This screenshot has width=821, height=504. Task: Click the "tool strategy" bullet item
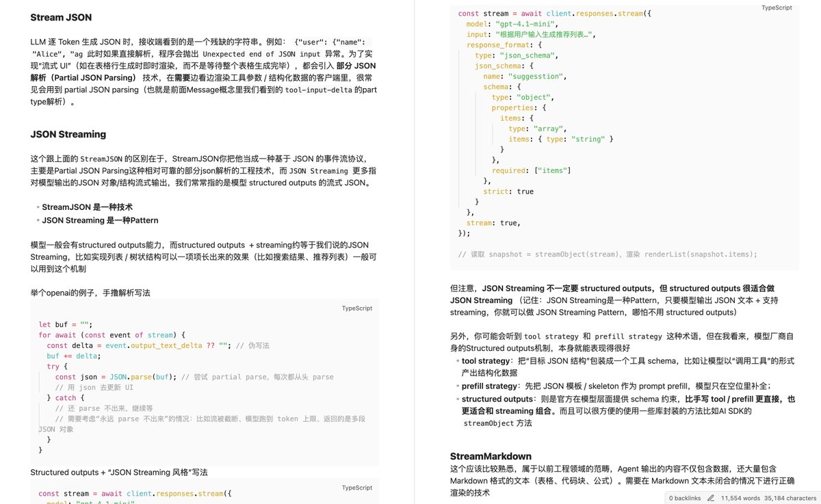coord(628,367)
